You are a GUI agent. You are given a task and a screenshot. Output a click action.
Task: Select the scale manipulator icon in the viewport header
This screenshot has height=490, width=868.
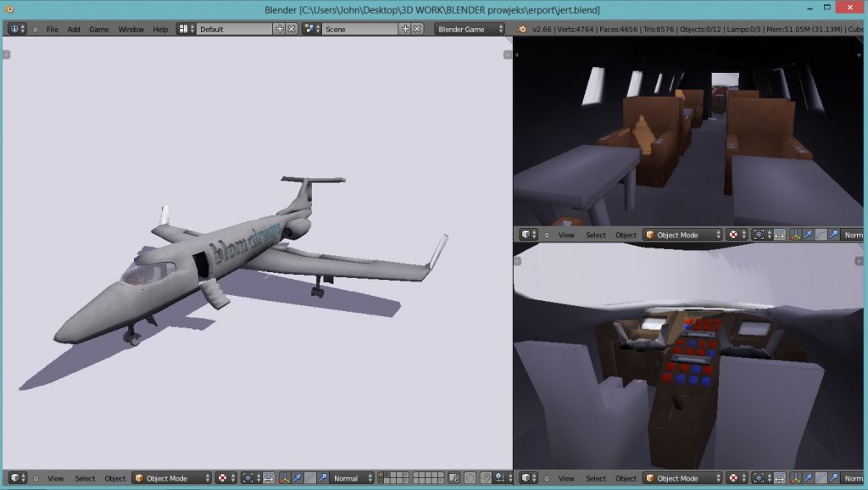322,477
